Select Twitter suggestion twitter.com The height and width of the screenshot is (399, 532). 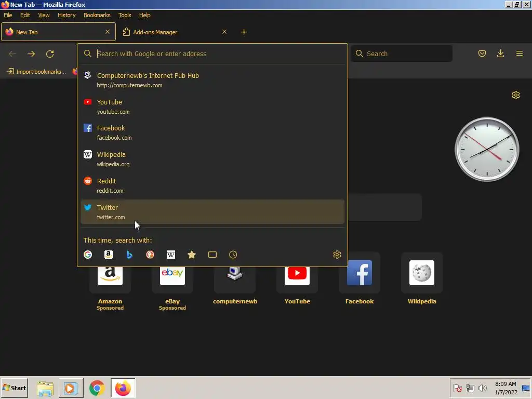click(x=212, y=212)
